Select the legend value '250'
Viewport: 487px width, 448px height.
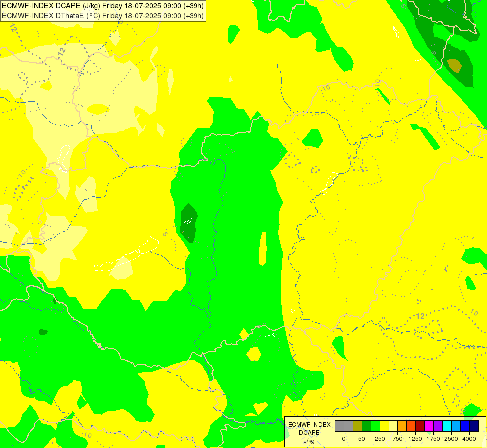pyautogui.click(x=380, y=439)
